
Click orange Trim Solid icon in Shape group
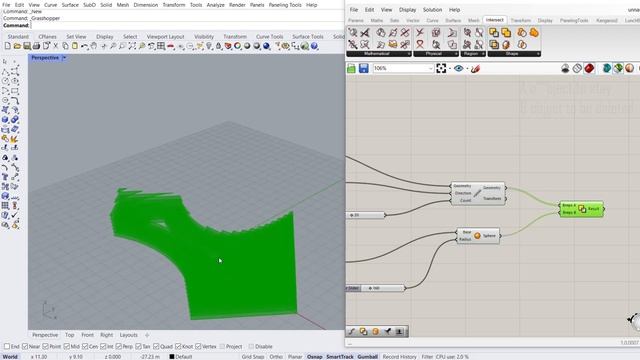coord(506,44)
